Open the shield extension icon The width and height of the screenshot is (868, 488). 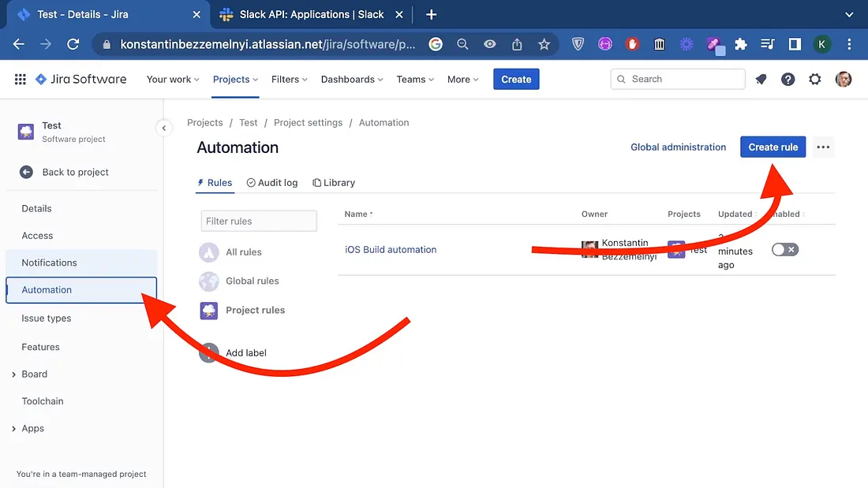click(578, 44)
